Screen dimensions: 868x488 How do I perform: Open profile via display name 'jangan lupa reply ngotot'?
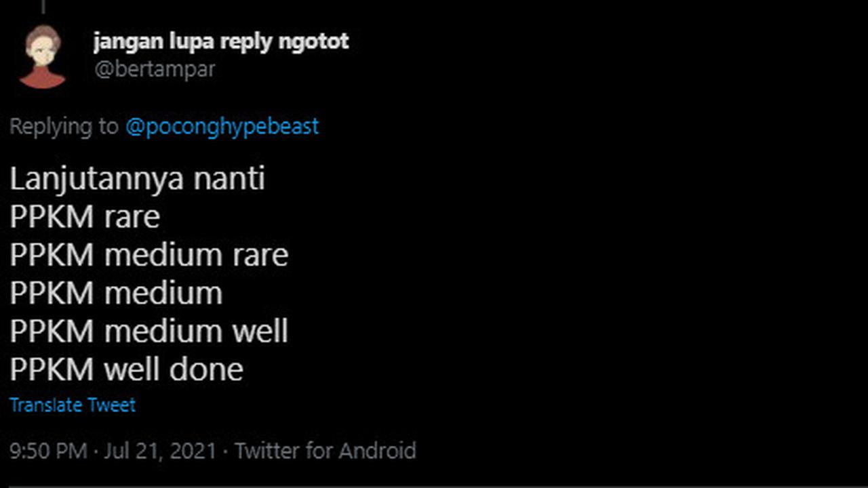(221, 41)
